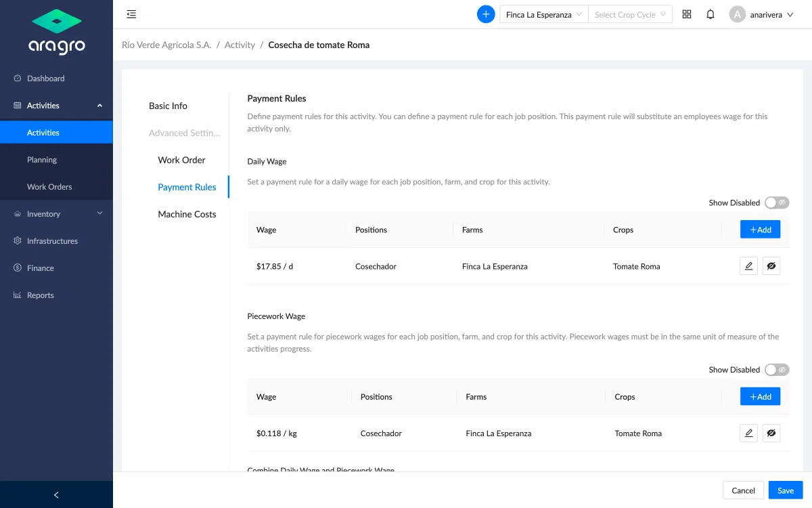
Task: Open the Finca La Esperanza farm dropdown
Action: pyautogui.click(x=544, y=14)
